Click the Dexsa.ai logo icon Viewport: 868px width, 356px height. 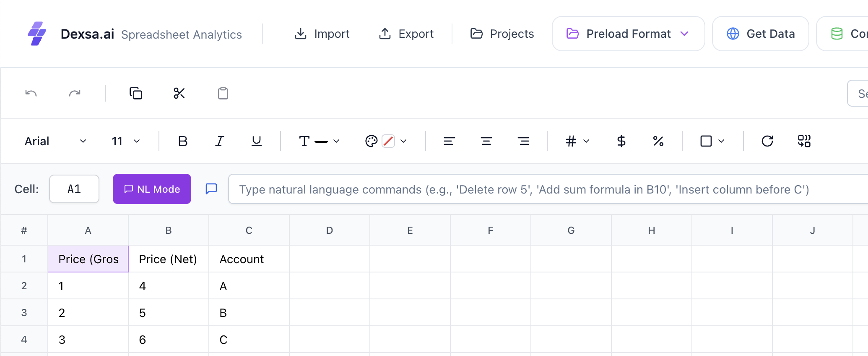click(37, 34)
